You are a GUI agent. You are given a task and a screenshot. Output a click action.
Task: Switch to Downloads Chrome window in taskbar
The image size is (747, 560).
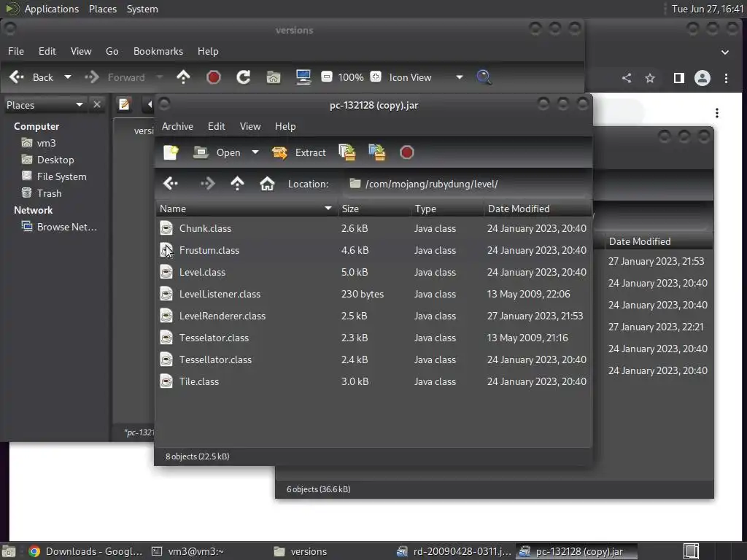[86, 551]
